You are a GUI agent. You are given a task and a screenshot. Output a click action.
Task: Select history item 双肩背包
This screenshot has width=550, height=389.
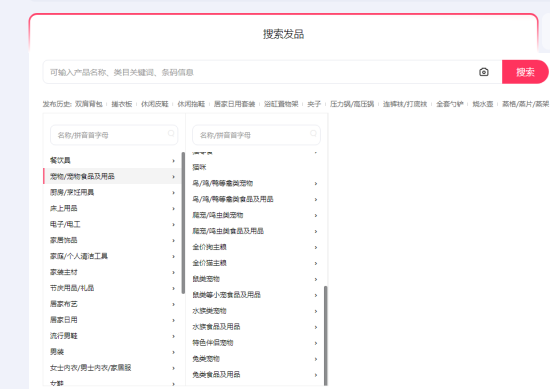[x=89, y=104]
